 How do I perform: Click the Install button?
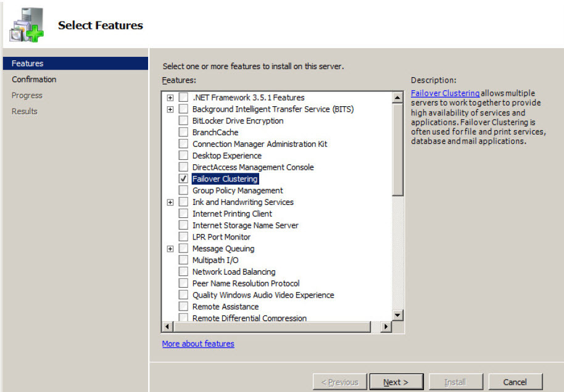456,382
